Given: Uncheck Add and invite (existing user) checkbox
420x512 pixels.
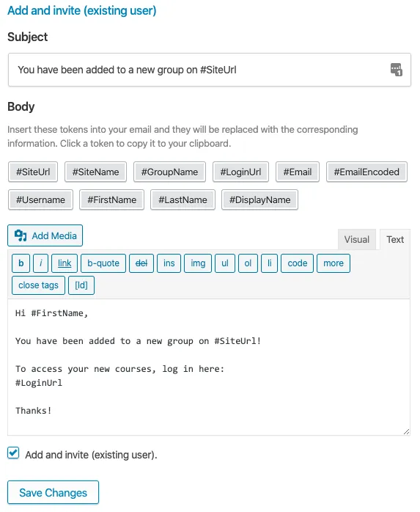Looking at the screenshot, I should (13, 453).
